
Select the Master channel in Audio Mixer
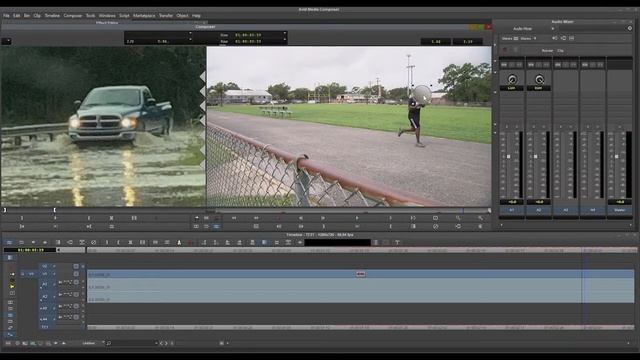(x=620, y=210)
